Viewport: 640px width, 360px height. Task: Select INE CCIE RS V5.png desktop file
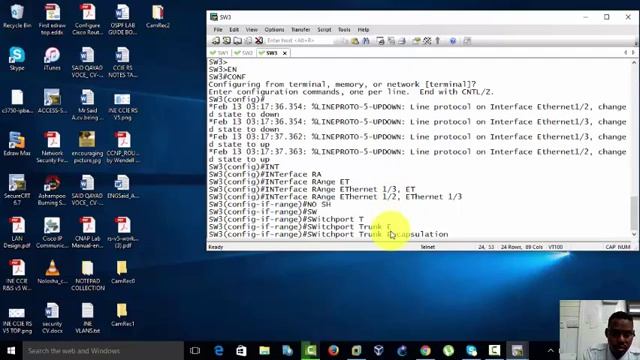(122, 105)
